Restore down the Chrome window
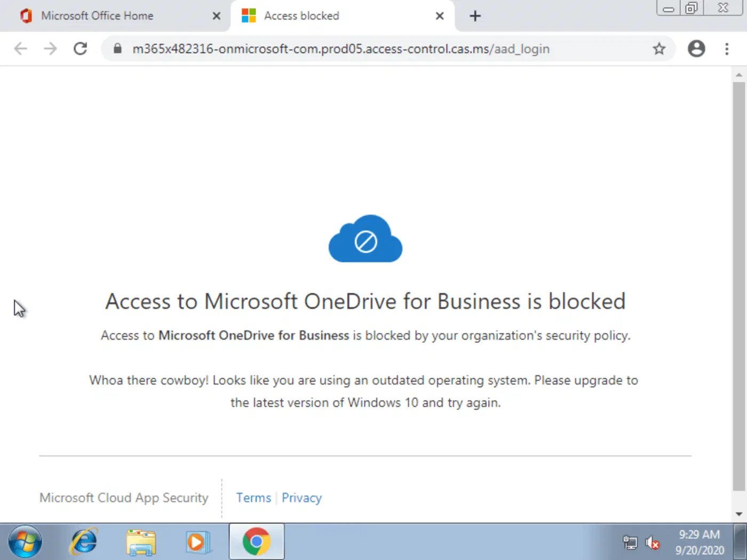 coord(692,8)
